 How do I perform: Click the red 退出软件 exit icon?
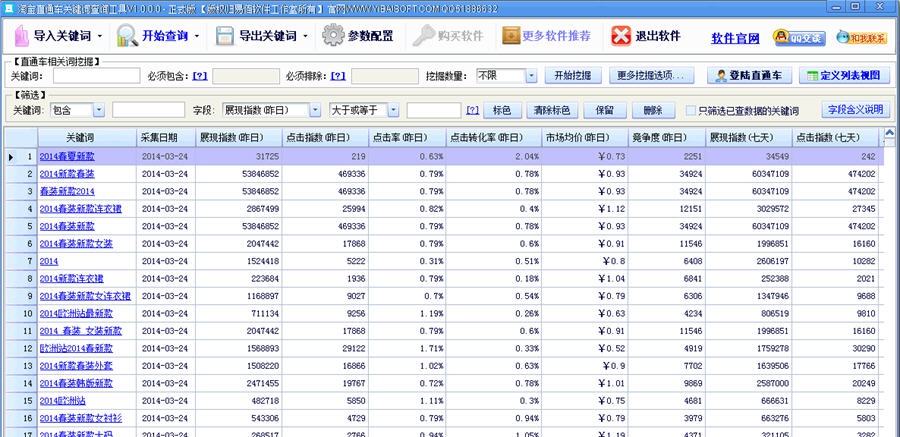[x=621, y=36]
